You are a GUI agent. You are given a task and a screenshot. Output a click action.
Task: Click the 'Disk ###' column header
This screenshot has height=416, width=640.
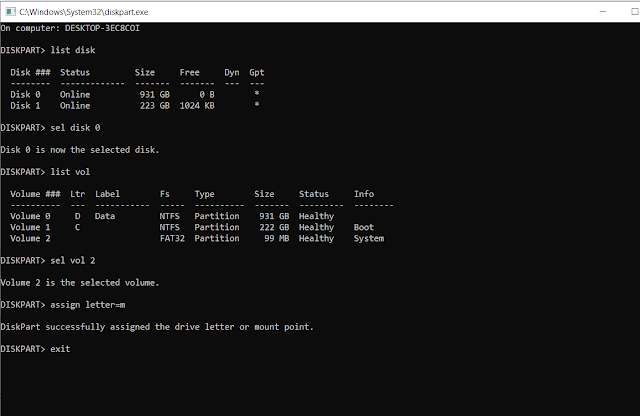pos(30,72)
